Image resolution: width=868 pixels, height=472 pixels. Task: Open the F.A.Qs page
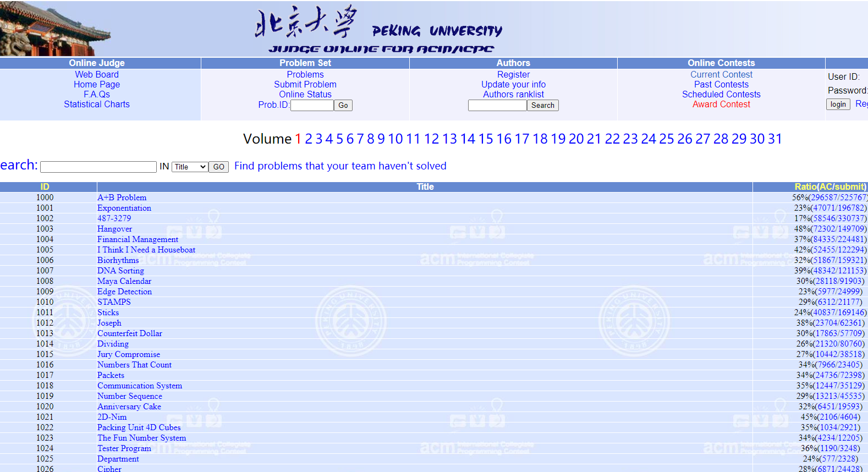pyautogui.click(x=97, y=94)
